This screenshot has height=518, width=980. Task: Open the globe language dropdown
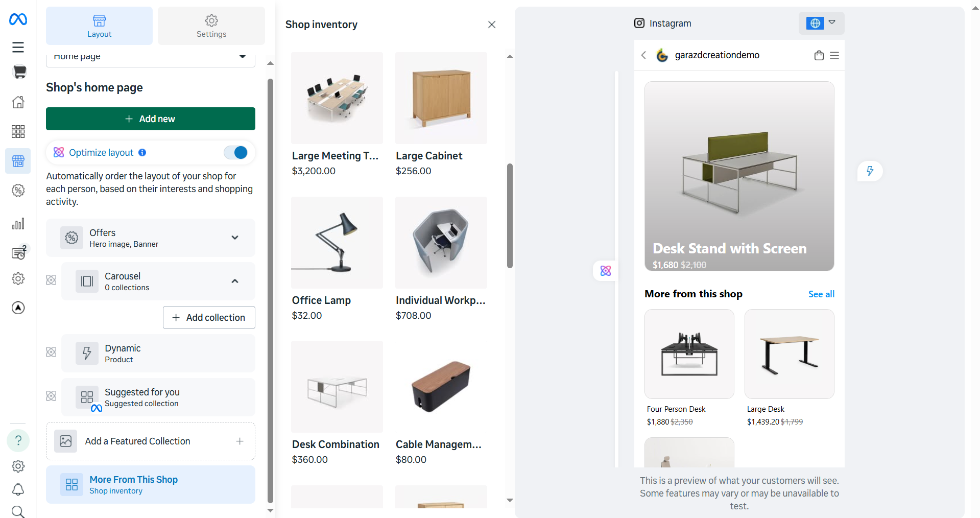click(x=821, y=23)
